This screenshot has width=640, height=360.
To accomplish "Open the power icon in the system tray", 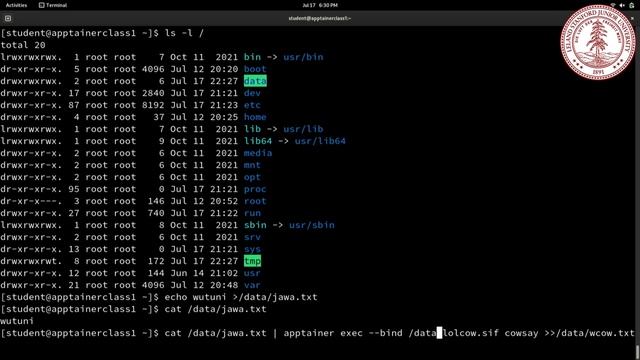I will 632,5.
